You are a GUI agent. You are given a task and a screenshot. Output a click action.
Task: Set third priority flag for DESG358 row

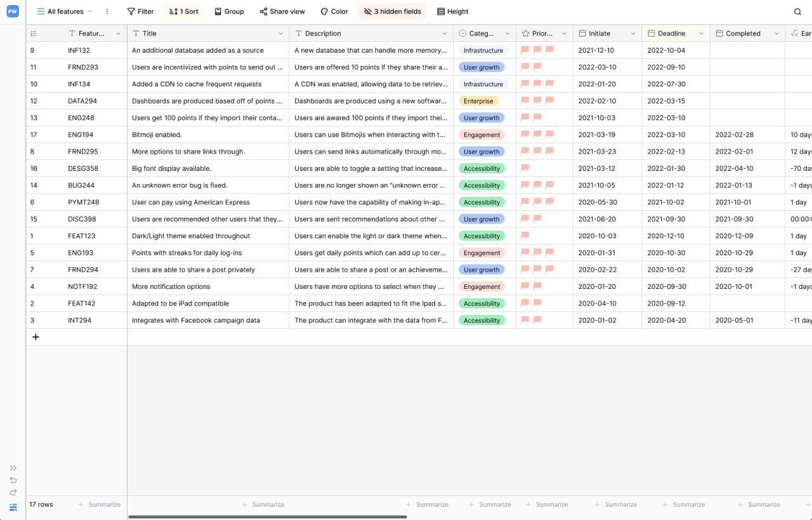pos(549,168)
